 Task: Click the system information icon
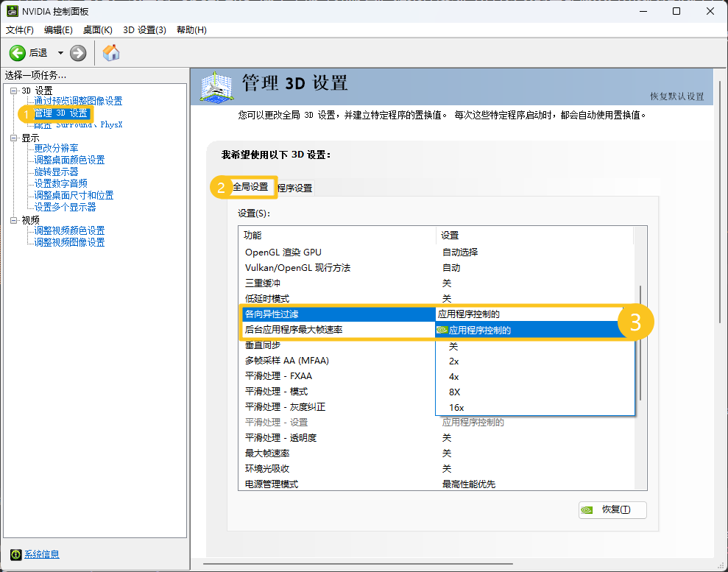click(x=15, y=554)
